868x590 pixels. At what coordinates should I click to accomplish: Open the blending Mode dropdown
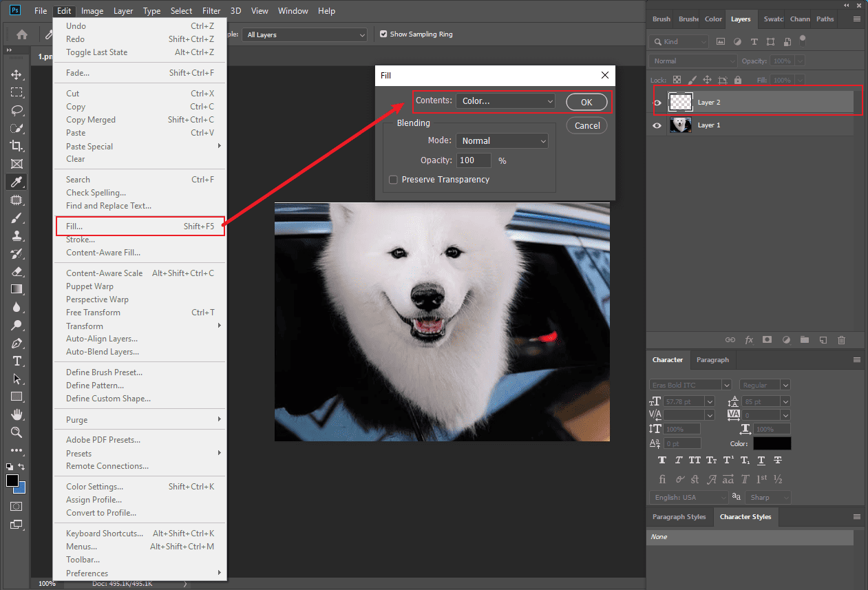coord(502,140)
